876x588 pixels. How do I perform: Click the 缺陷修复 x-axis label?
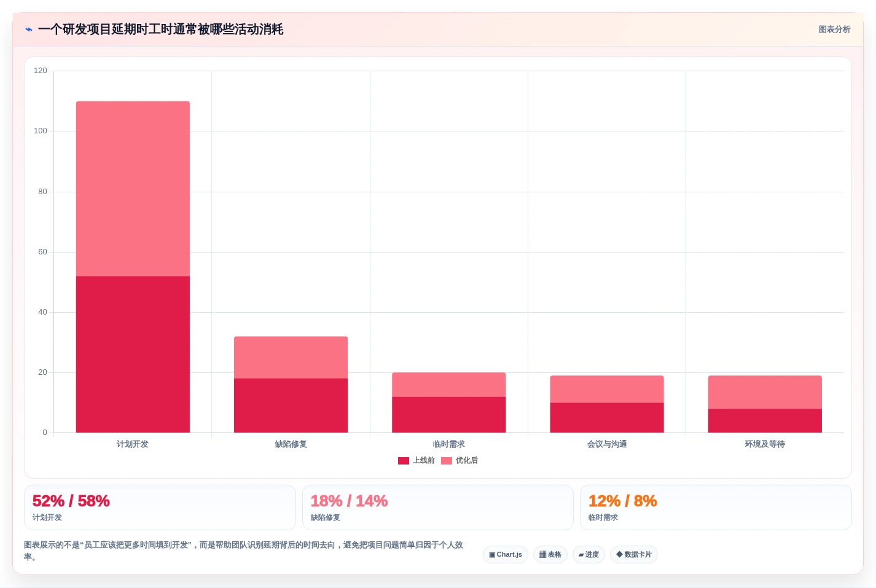point(291,444)
